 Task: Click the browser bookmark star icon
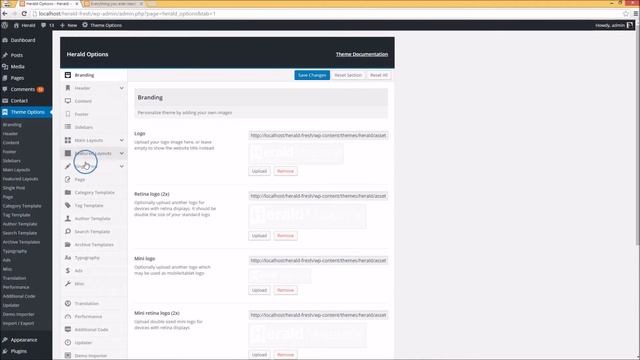point(626,13)
